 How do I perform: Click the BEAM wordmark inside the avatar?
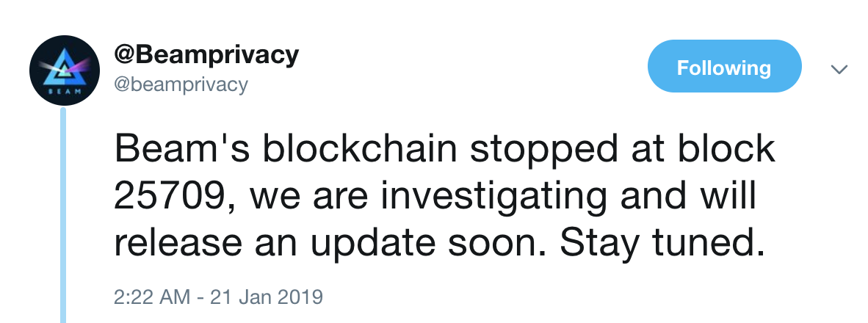pyautogui.click(x=64, y=91)
